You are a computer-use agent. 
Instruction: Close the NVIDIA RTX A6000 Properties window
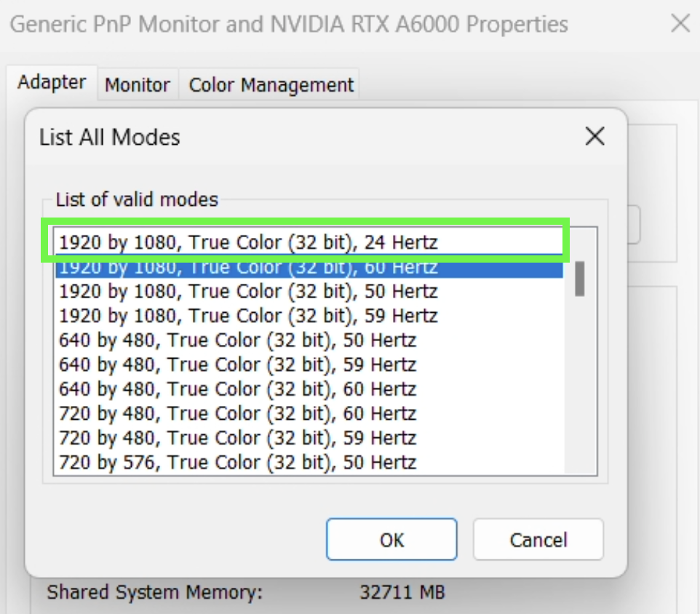680,24
